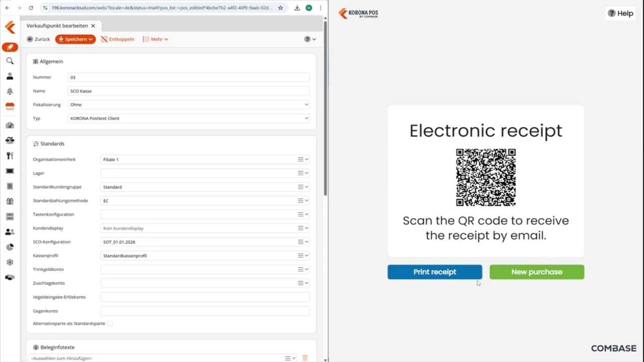The height and width of the screenshot is (362, 644).
Task: Open the list icon in Kassenprofil row
Action: (x=300, y=255)
